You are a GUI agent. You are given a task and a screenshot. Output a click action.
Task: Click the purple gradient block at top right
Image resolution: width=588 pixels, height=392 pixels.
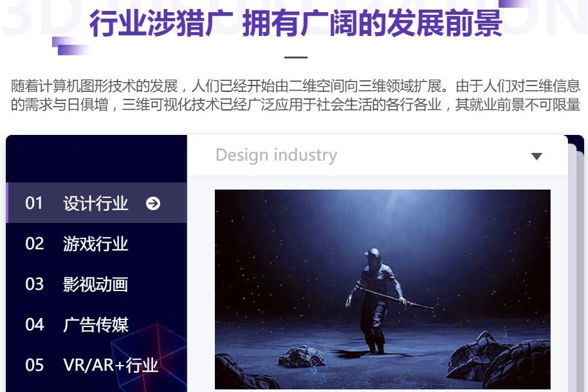coord(515,3)
